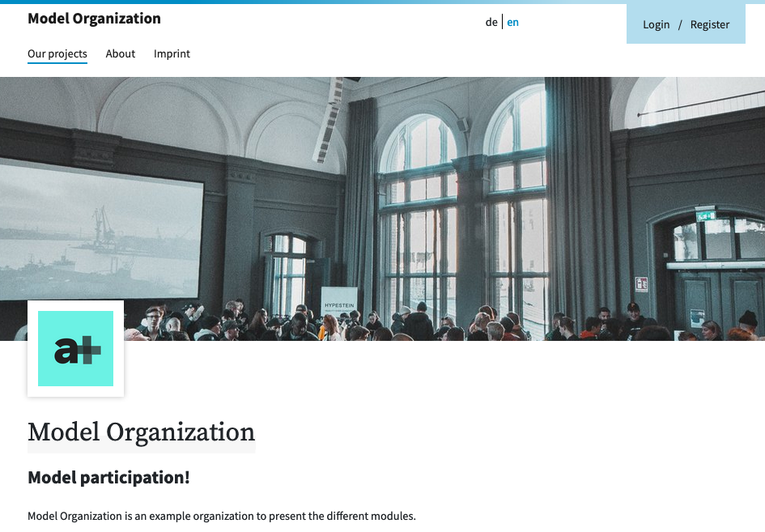Image resolution: width=765 pixels, height=532 pixels.
Task: Click the organization description paragraph
Action: 222,516
